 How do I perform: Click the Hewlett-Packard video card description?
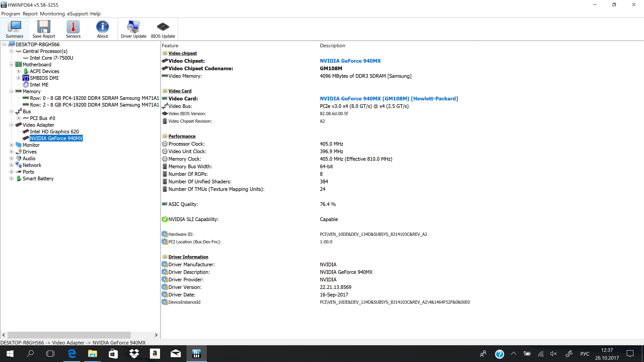(389, 98)
